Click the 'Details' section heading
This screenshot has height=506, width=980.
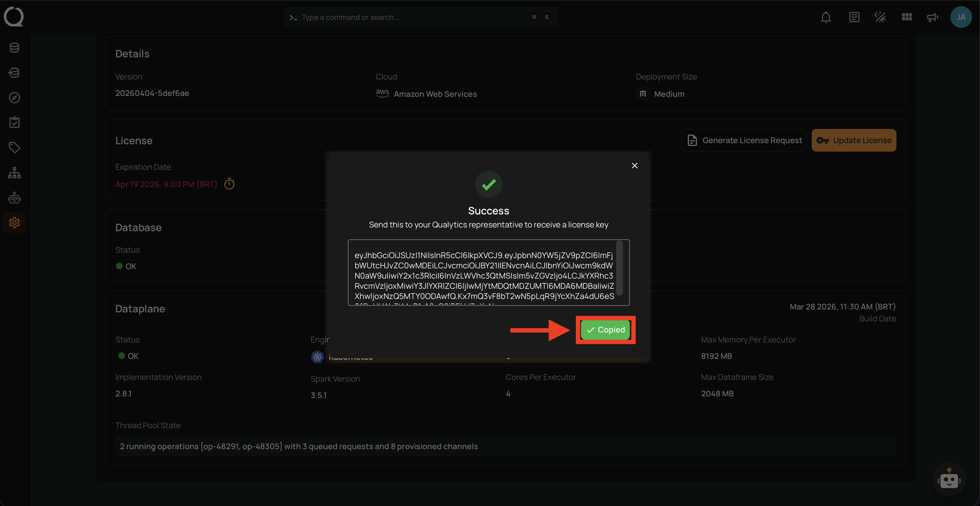[x=132, y=54]
